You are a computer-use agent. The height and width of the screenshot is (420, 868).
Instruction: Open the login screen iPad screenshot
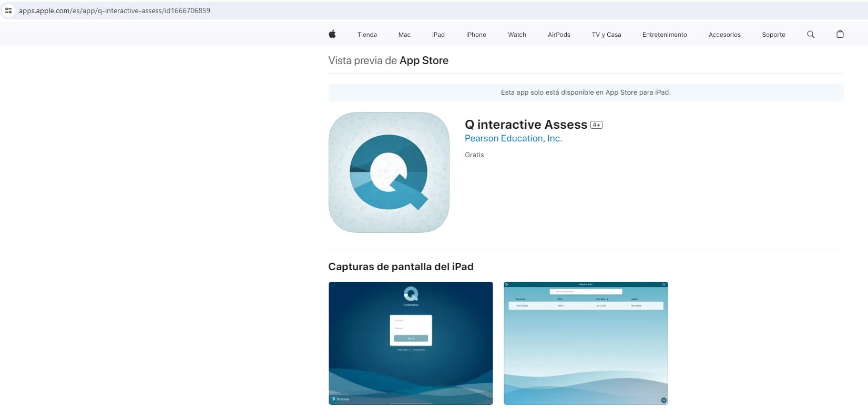click(411, 343)
